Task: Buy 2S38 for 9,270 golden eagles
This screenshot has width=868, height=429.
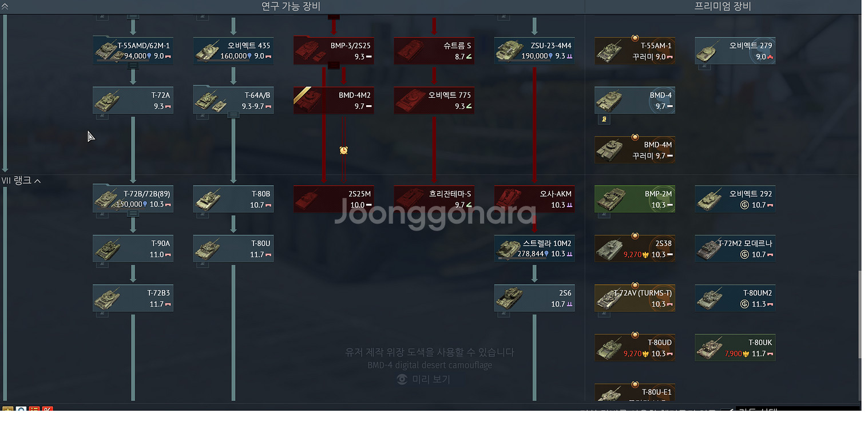Action: (635, 249)
